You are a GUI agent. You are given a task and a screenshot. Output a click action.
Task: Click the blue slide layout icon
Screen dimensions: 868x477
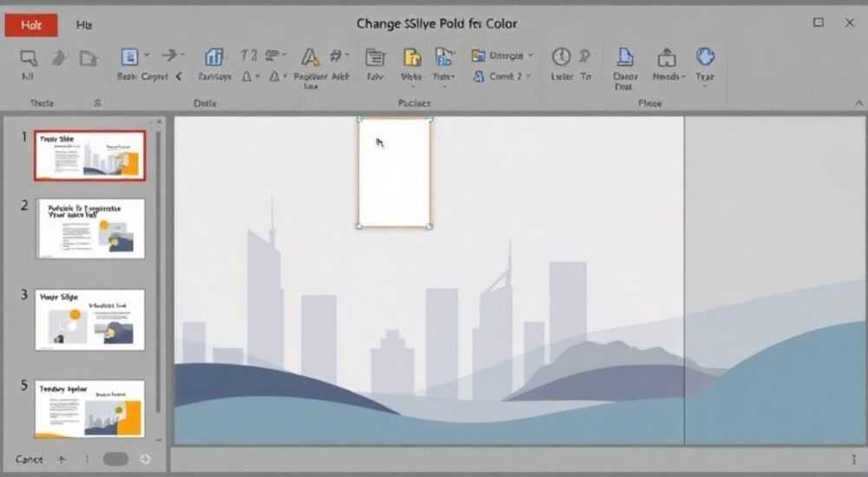[129, 56]
